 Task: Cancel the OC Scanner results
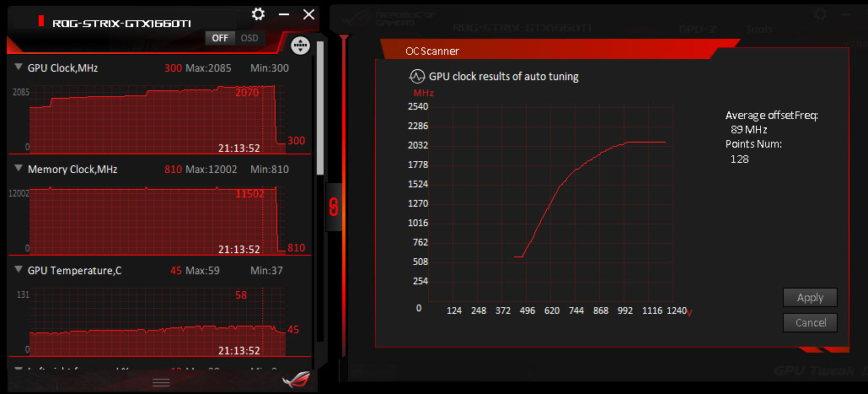point(810,322)
